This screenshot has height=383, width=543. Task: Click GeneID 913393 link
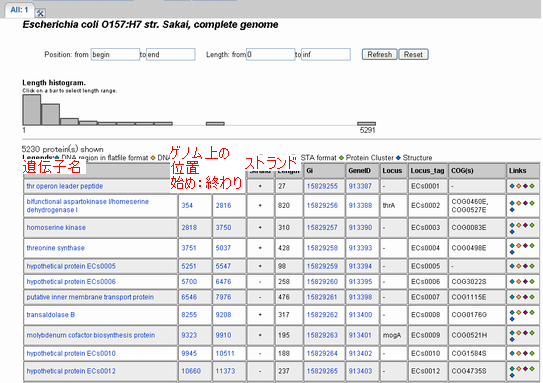coord(360,248)
